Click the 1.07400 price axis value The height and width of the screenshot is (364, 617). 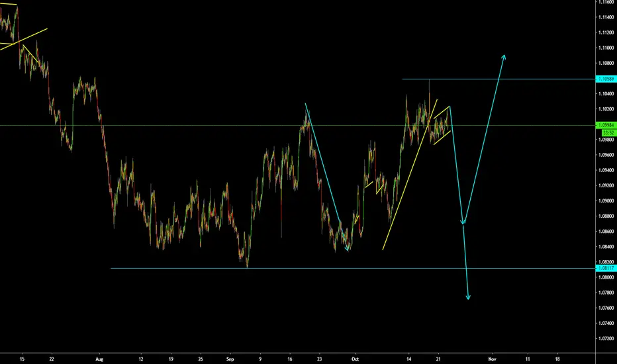point(606,323)
